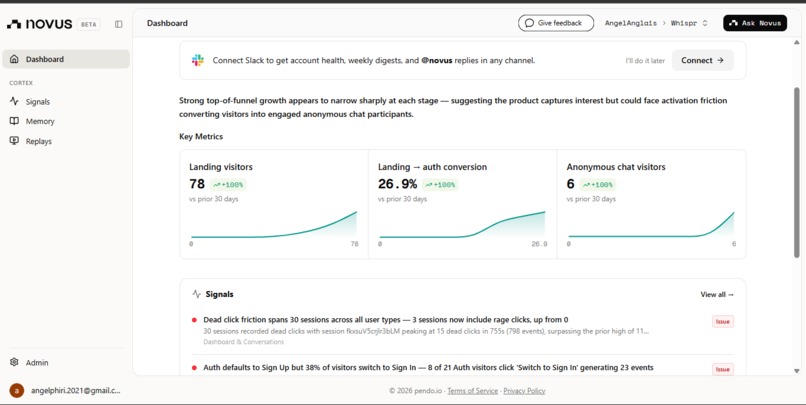This screenshot has width=806, height=405.
Task: Collapse the sidebar panel icon
Action: point(119,24)
